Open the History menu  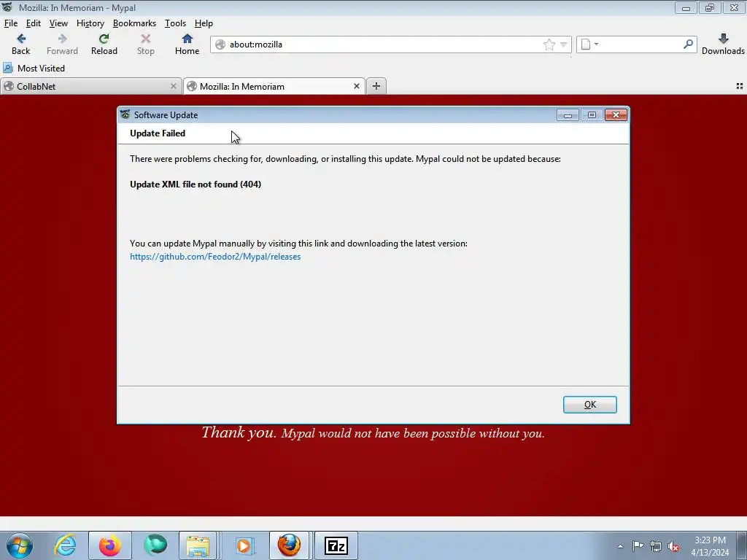point(90,23)
